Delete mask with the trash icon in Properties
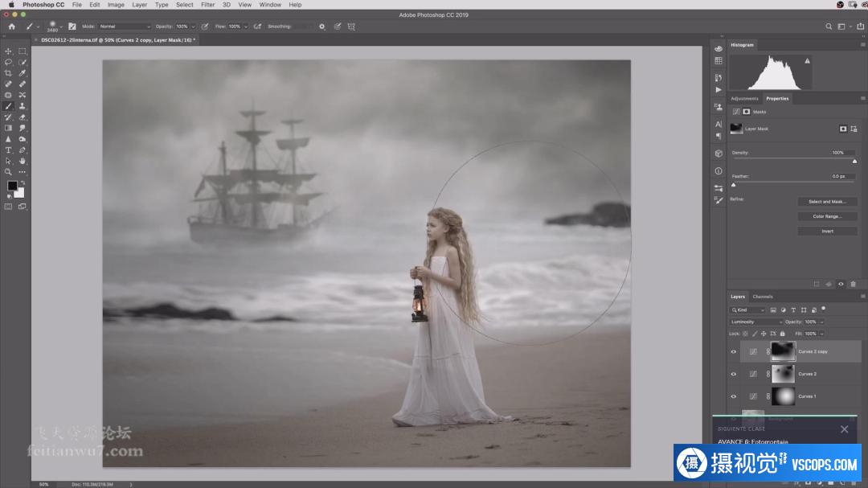Image resolution: width=868 pixels, height=488 pixels. coord(853,284)
